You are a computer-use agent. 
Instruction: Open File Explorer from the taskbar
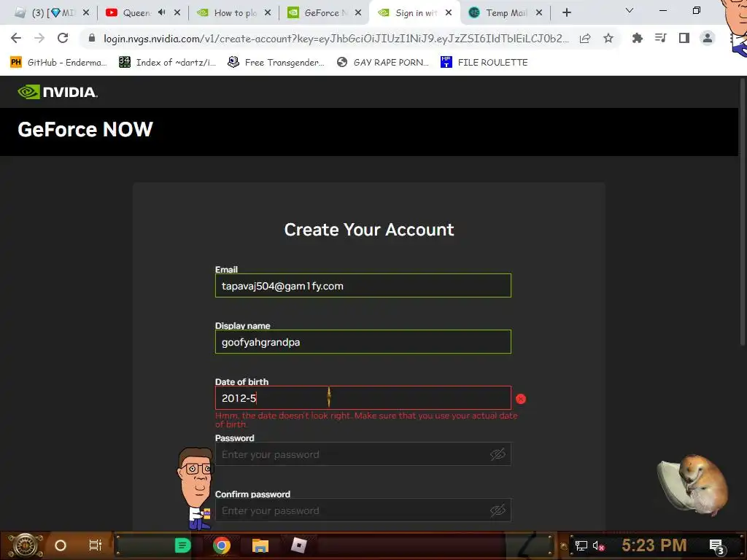(x=260, y=545)
